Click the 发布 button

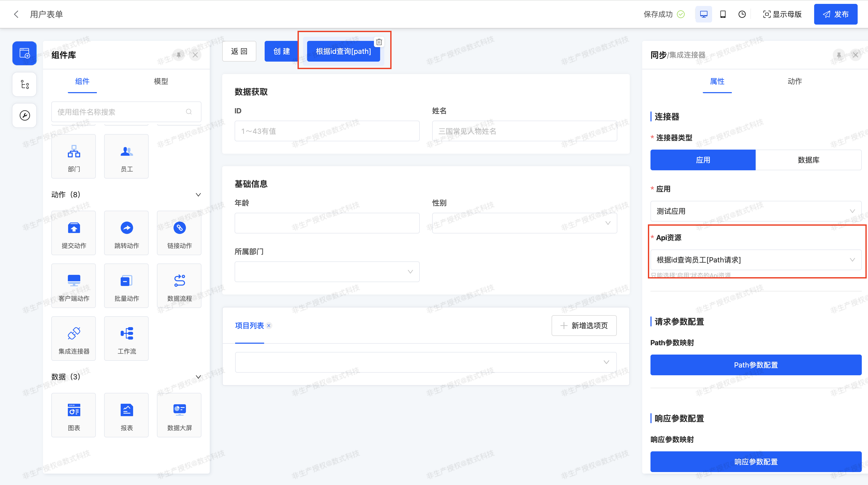836,14
